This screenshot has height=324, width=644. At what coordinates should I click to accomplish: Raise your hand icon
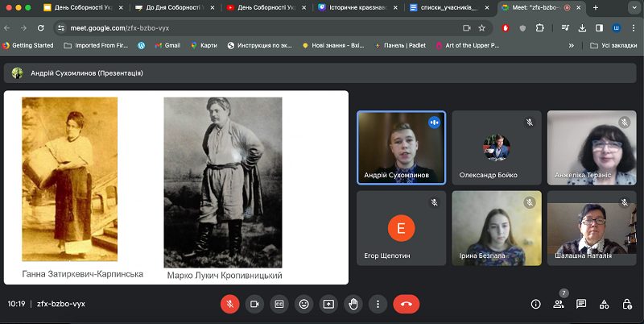[353, 305]
